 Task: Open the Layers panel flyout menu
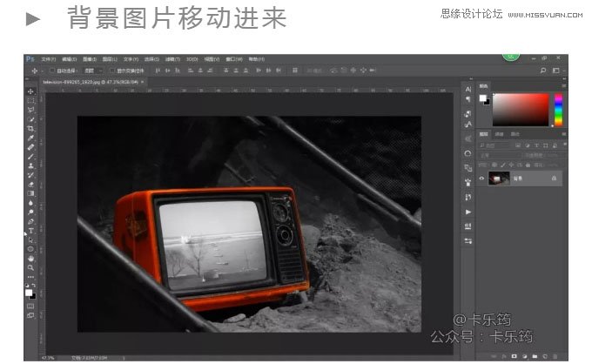(563, 134)
